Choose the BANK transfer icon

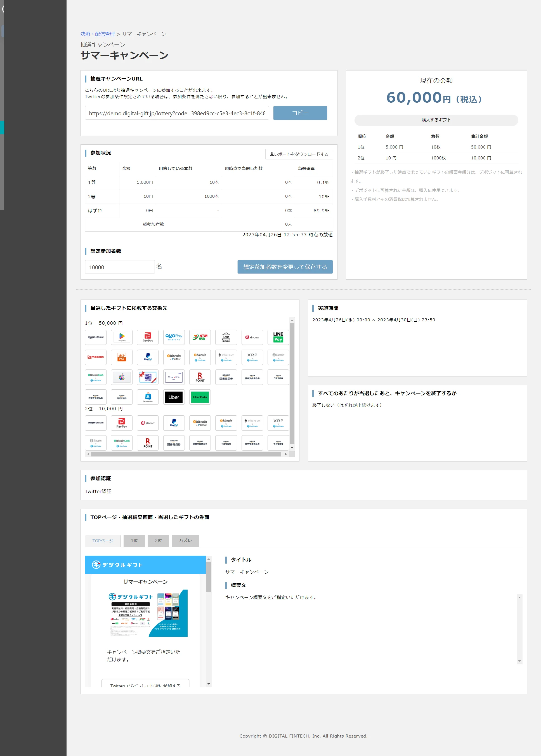(x=226, y=337)
